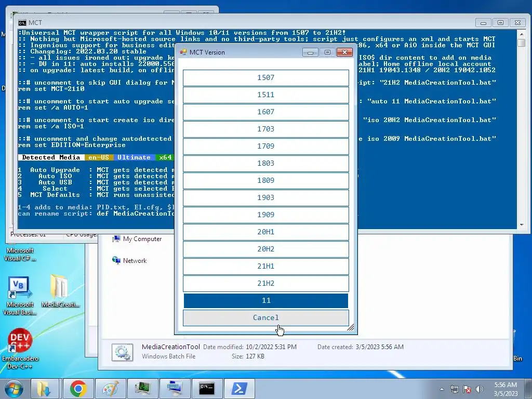
Task: Pick version 1909
Action: point(265,215)
